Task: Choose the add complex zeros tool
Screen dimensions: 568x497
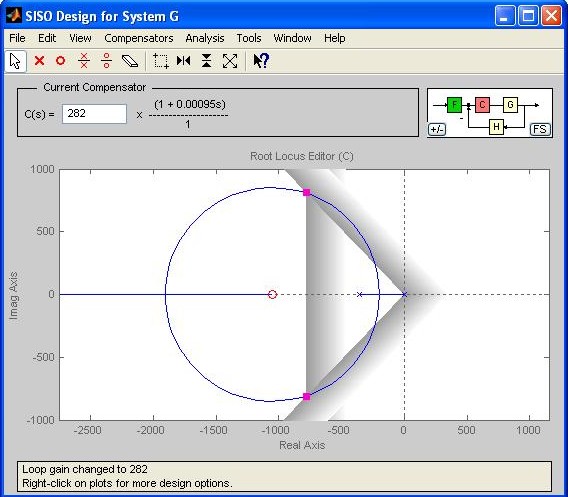Action: pos(106,61)
